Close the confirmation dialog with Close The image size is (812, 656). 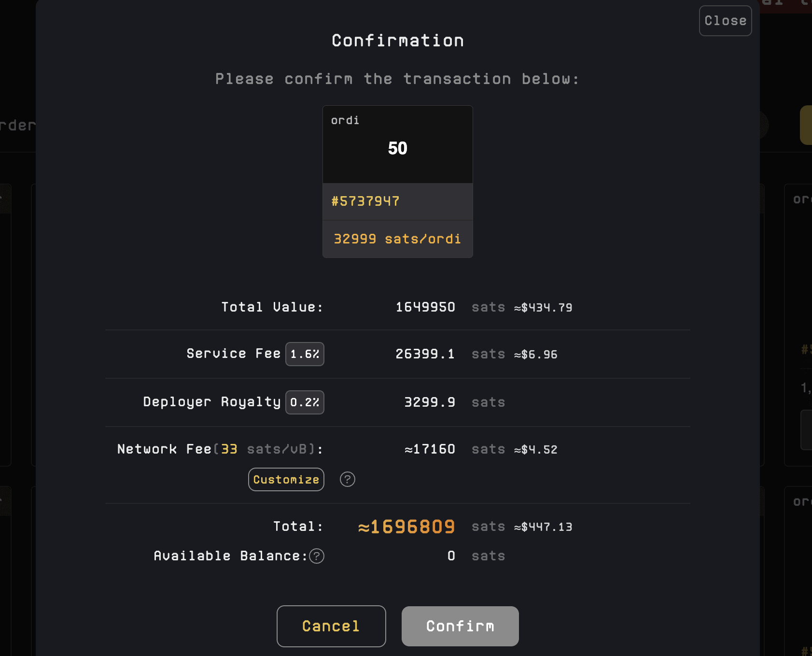[725, 21]
